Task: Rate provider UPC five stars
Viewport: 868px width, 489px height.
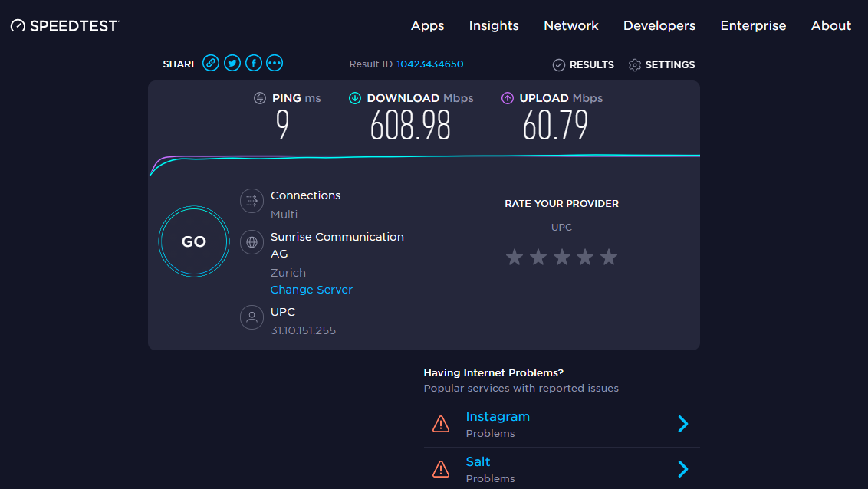Action: click(609, 258)
